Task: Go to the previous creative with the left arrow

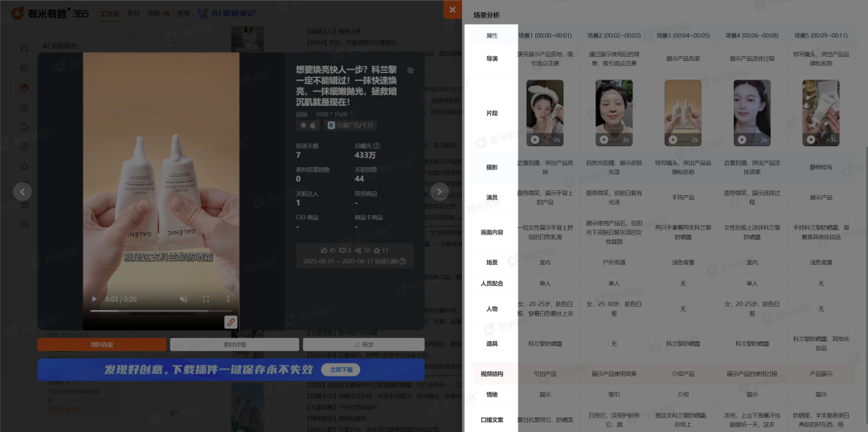Action: coord(23,192)
